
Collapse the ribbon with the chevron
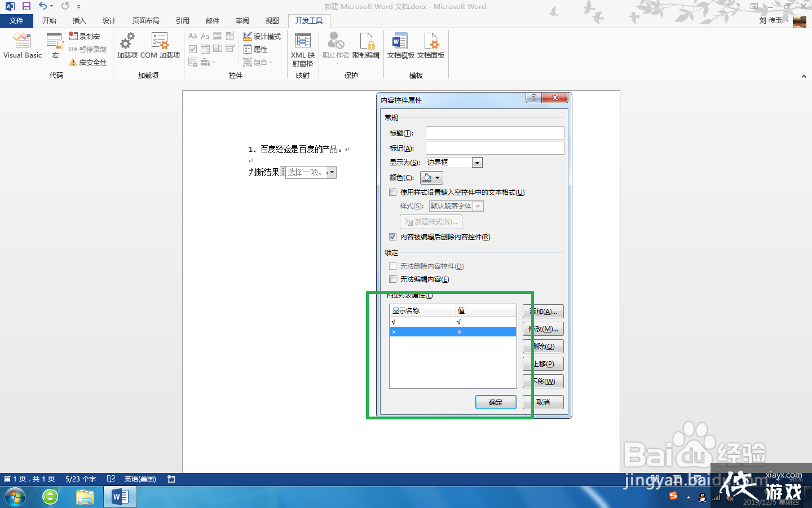pos(804,76)
